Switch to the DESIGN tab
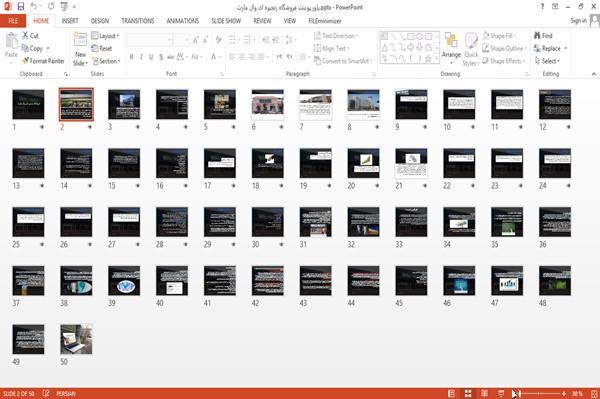This screenshot has width=600, height=399. click(100, 21)
